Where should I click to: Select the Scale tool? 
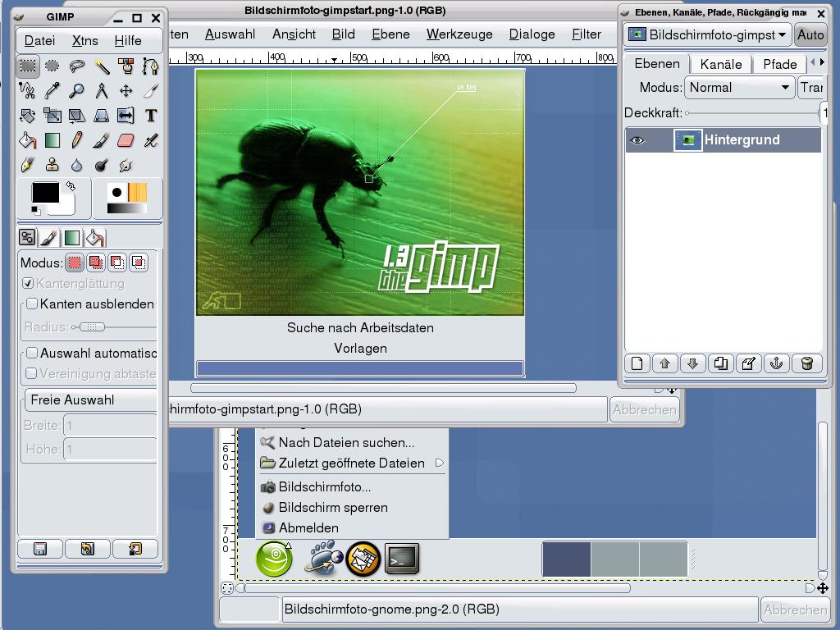coord(52,116)
